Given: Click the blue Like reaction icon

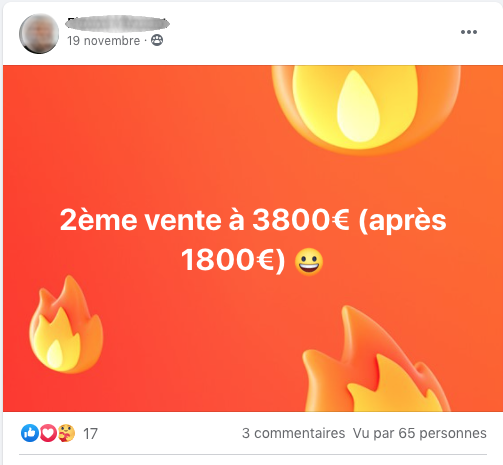Looking at the screenshot, I should tap(30, 433).
